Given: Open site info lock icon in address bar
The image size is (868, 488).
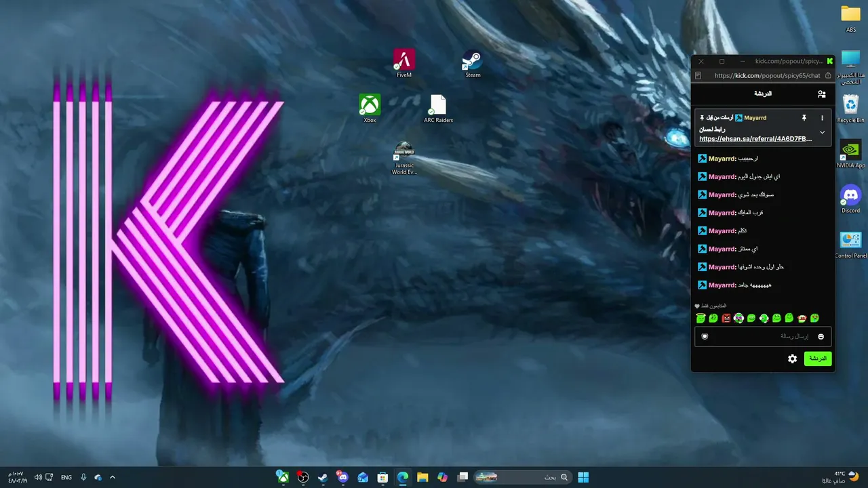Looking at the screenshot, I should [828, 76].
